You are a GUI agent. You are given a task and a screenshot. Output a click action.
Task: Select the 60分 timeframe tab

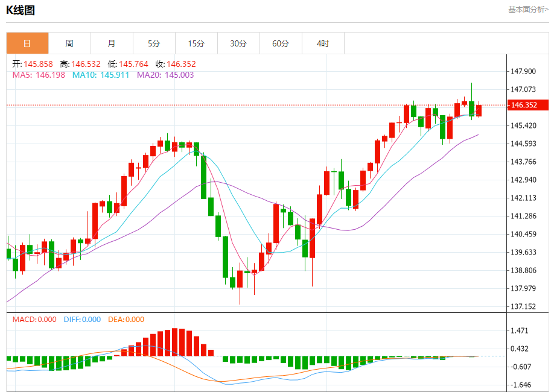[x=281, y=43]
